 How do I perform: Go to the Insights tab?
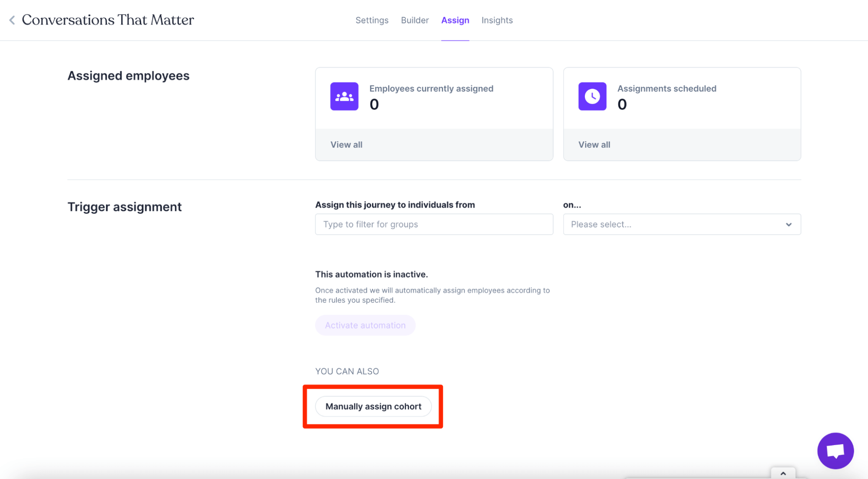click(497, 20)
